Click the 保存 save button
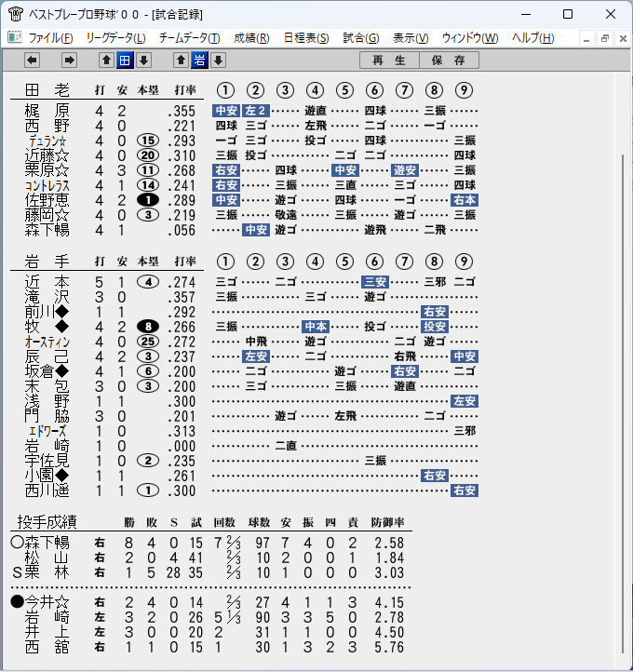Viewport: 633px width, 672px height. [x=449, y=60]
